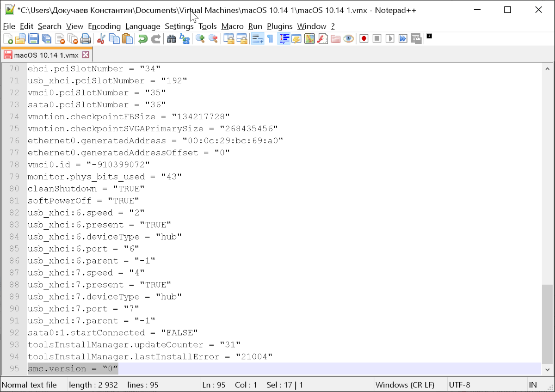Open the Settings menu
Viewport: 555px width, 392px height.
pos(179,26)
